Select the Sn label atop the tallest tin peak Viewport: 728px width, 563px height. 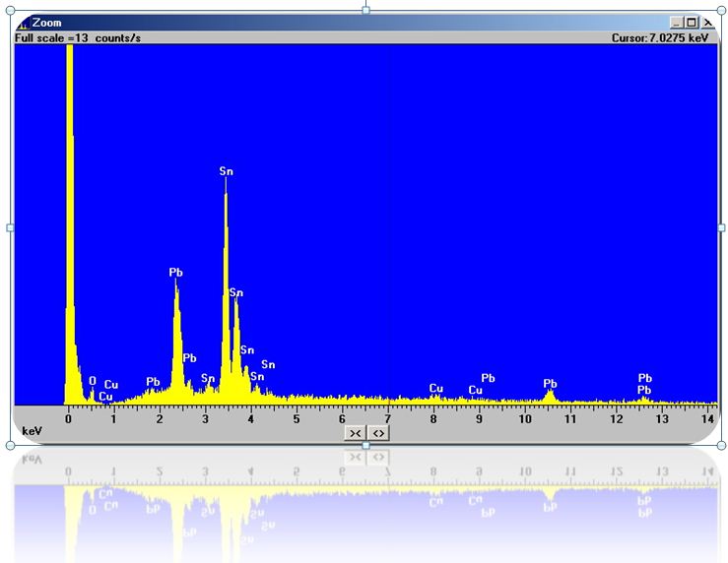(x=227, y=171)
